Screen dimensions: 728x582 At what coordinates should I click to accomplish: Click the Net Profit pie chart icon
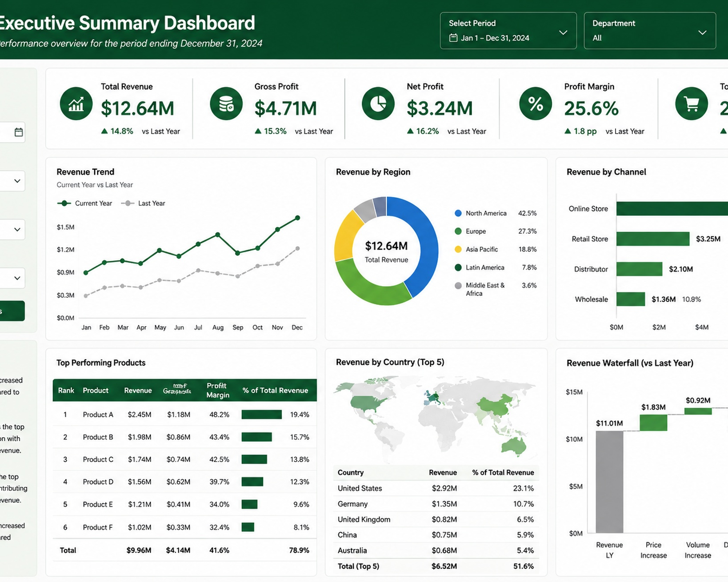coord(378,104)
